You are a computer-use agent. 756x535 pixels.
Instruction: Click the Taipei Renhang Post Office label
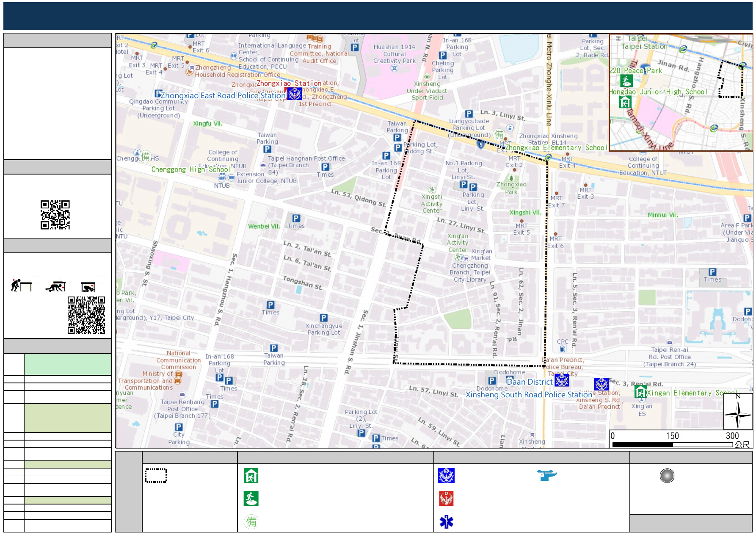click(x=182, y=409)
